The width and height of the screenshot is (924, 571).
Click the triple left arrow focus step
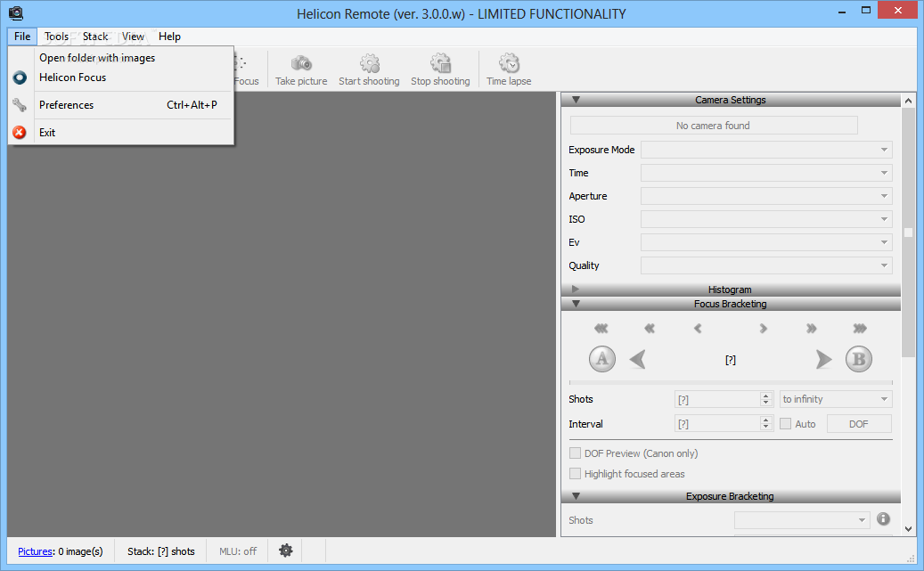[x=601, y=328]
